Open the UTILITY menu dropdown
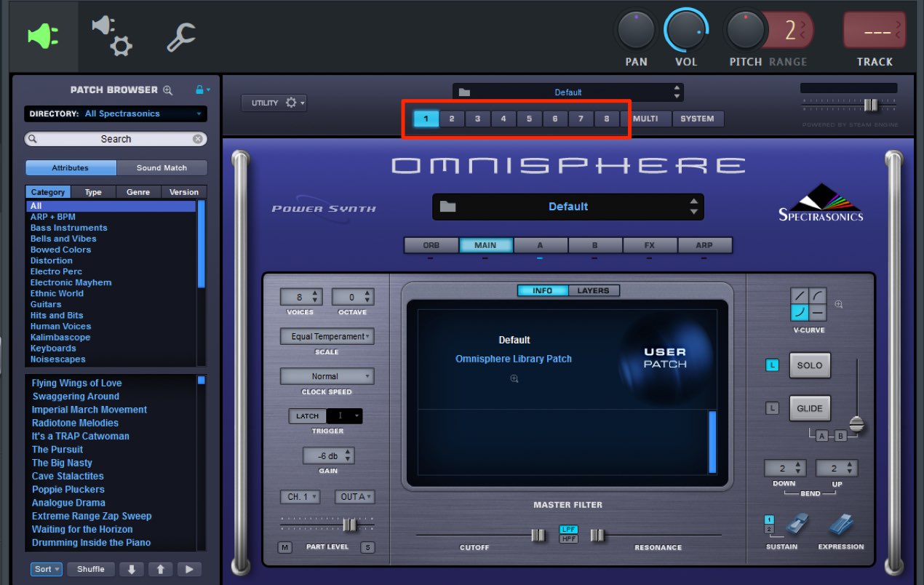The width and height of the screenshot is (924, 585). coord(274,103)
